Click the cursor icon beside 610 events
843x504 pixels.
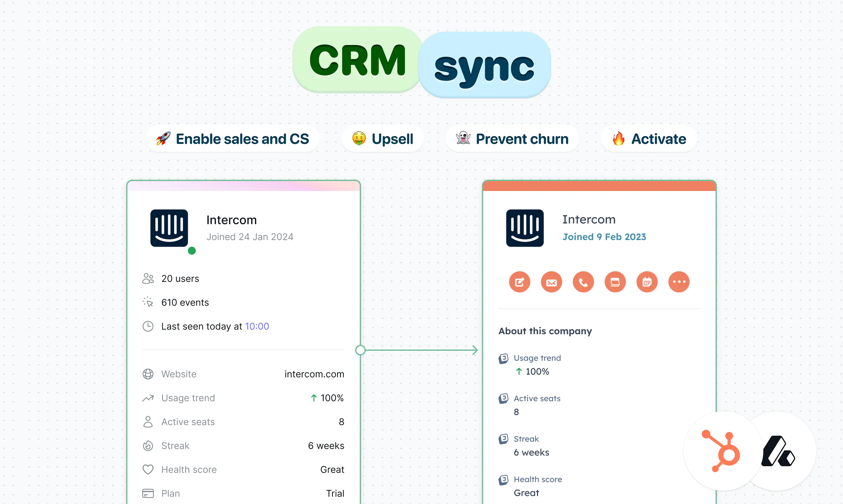[x=148, y=302]
